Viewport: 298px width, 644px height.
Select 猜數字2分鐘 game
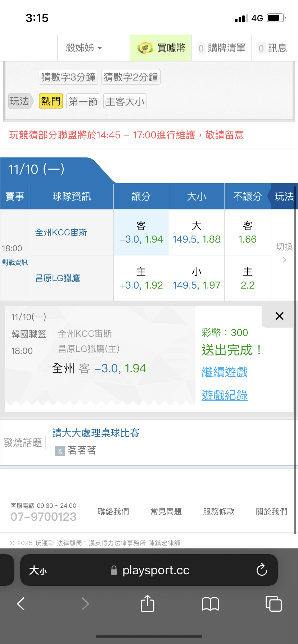[x=131, y=77]
